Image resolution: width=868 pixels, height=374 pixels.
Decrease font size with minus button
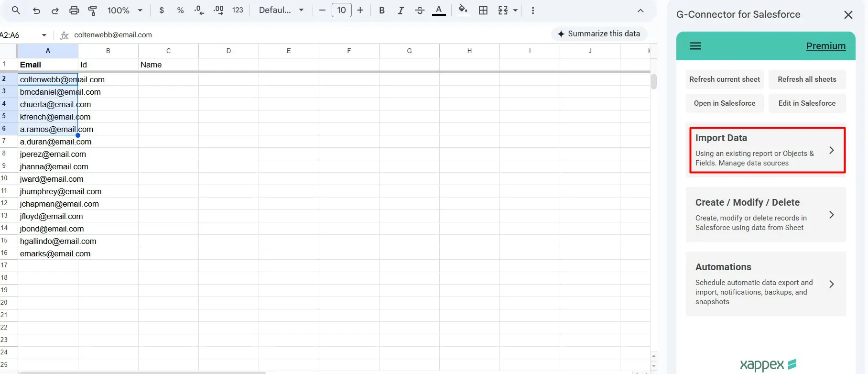pyautogui.click(x=322, y=10)
